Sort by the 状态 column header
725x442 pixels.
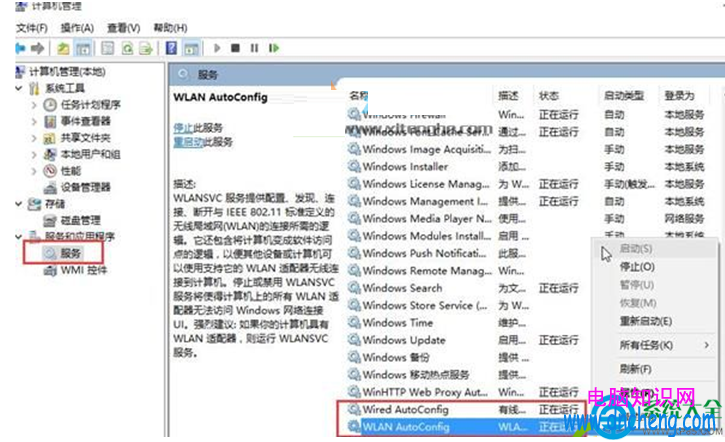[x=548, y=96]
